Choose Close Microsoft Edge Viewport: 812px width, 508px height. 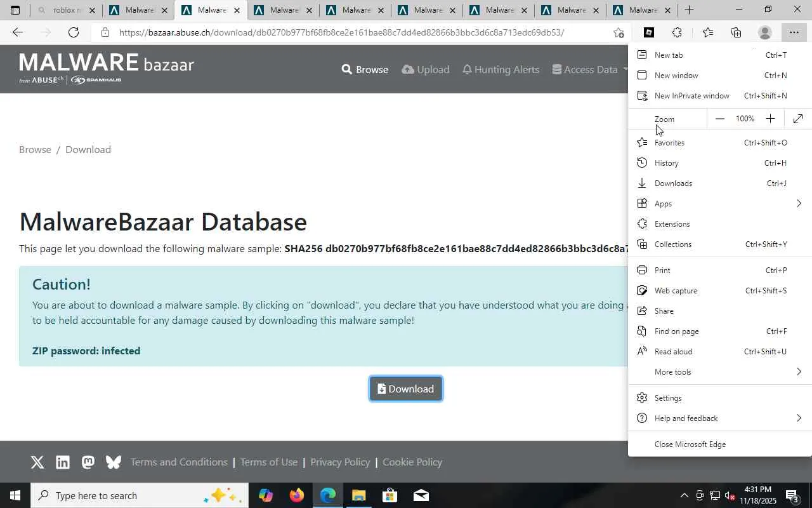tap(720, 444)
